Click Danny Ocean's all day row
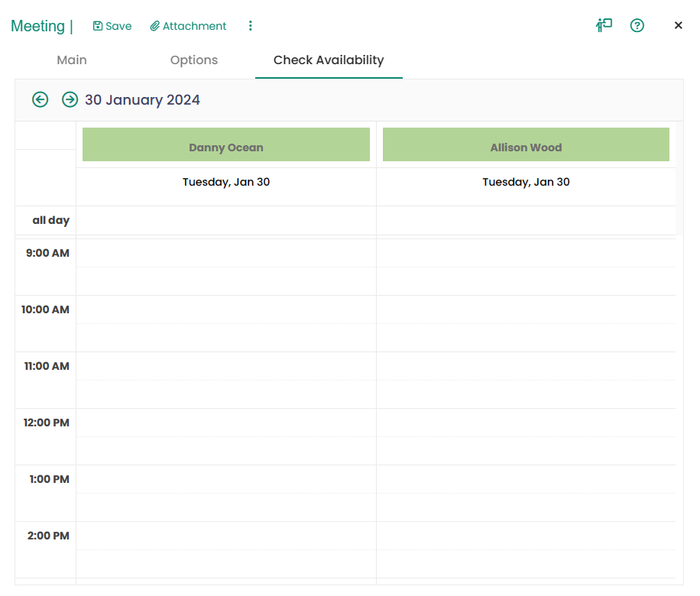Viewport: 700px width, 596px height. (226, 220)
